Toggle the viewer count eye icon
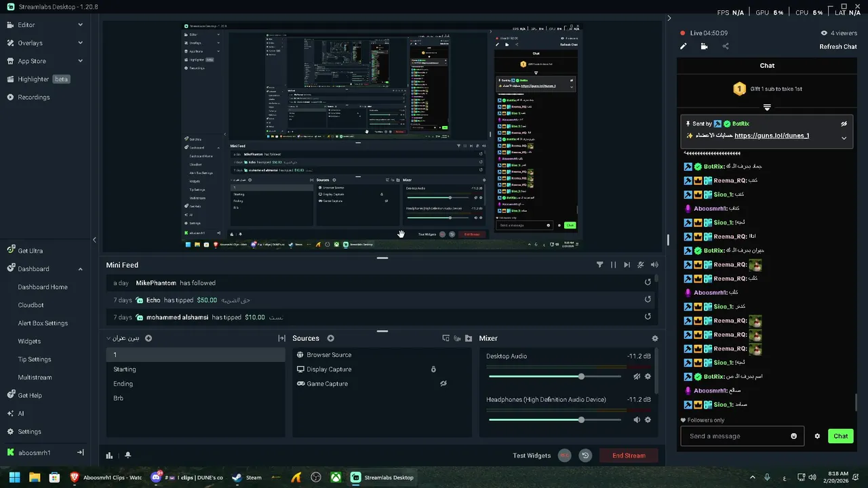This screenshot has width=868, height=488. pyautogui.click(x=824, y=33)
